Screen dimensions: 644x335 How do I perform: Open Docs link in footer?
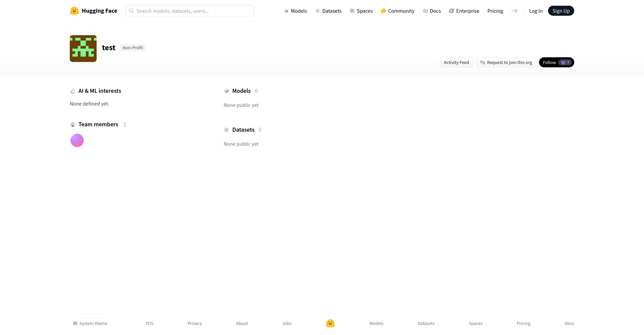click(x=569, y=323)
